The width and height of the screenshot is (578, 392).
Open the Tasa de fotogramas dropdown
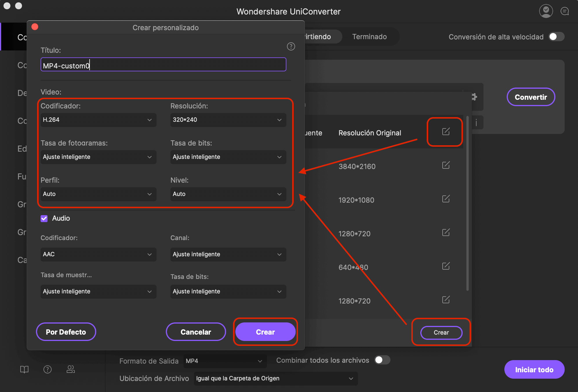pyautogui.click(x=99, y=157)
